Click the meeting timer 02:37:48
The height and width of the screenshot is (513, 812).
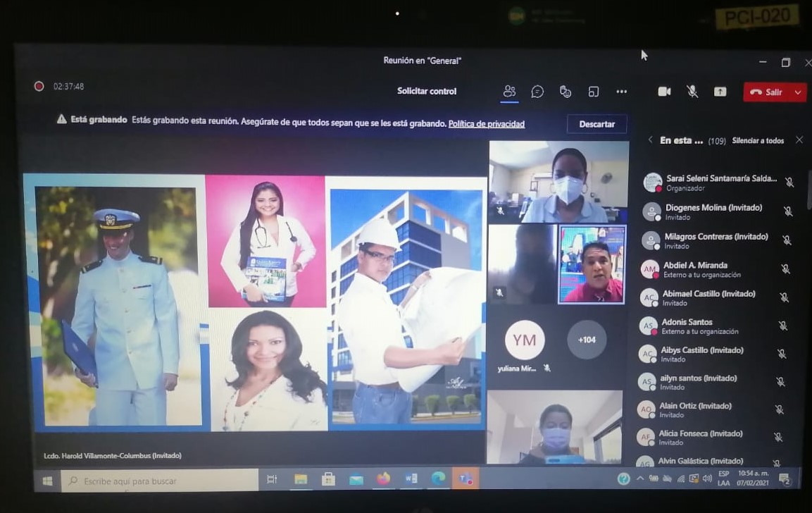[x=68, y=87]
